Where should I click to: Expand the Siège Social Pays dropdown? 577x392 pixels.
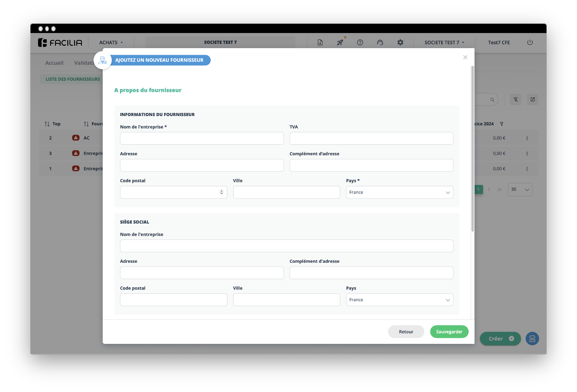point(399,300)
